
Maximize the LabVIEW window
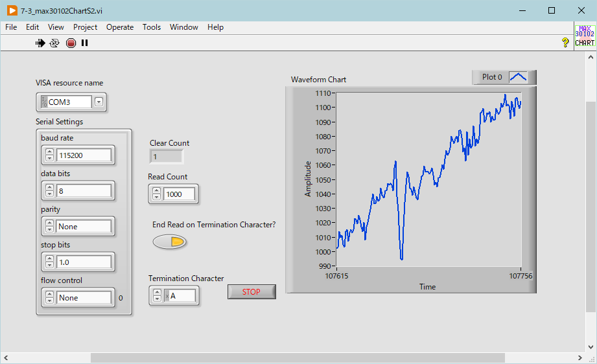(x=552, y=10)
